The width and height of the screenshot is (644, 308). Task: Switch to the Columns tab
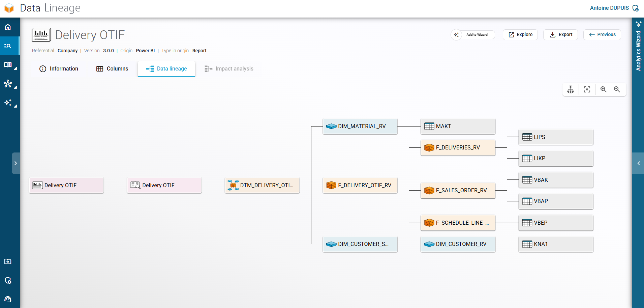tap(112, 69)
